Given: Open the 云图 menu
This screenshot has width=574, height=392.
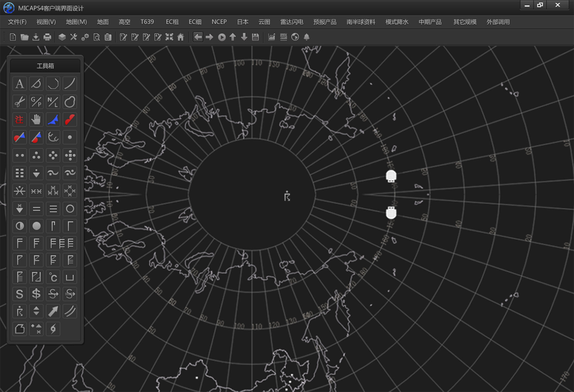Looking at the screenshot, I should 264,22.
